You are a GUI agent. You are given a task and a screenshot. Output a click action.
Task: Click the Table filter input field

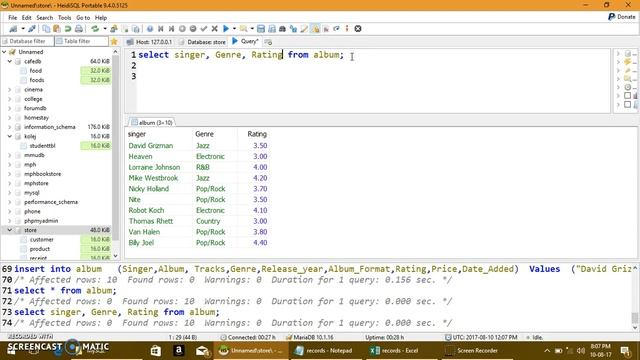coord(82,41)
